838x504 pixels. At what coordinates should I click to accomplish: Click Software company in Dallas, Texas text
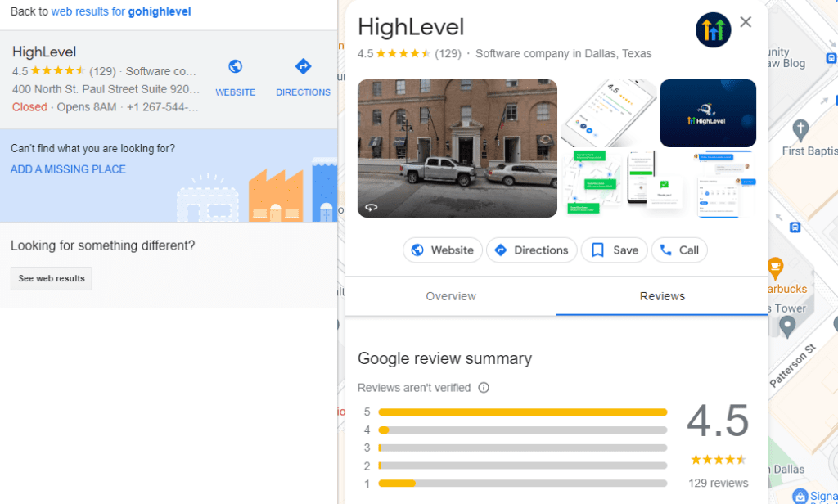click(564, 53)
